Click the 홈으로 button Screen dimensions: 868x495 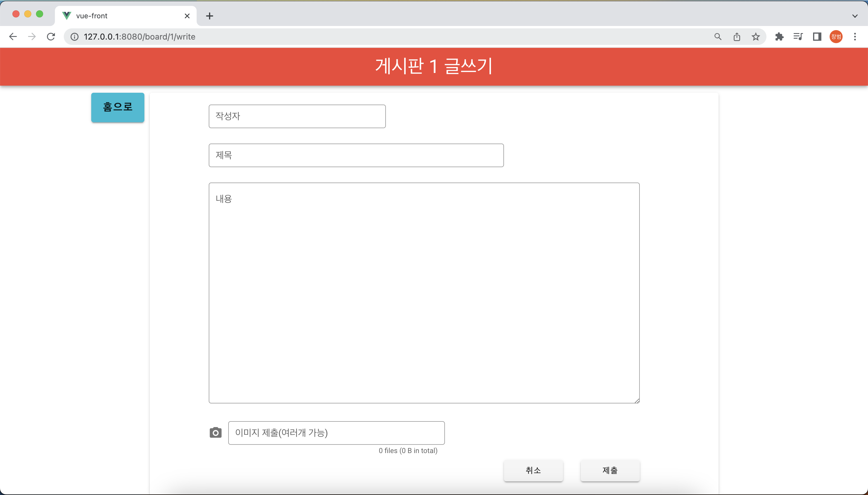(118, 108)
